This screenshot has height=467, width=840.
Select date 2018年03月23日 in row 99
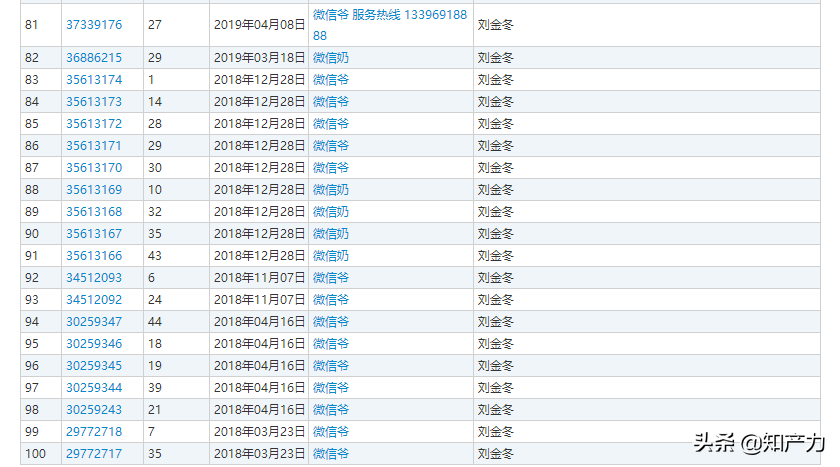[259, 431]
